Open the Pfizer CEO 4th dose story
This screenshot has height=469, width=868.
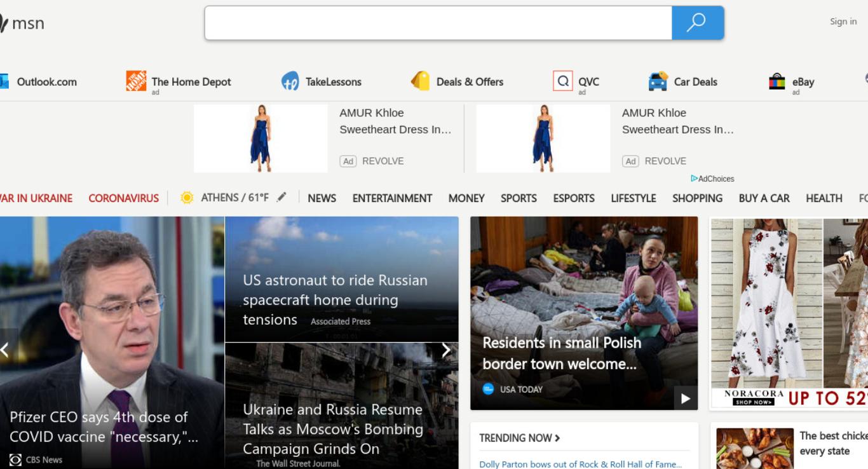pos(104,427)
